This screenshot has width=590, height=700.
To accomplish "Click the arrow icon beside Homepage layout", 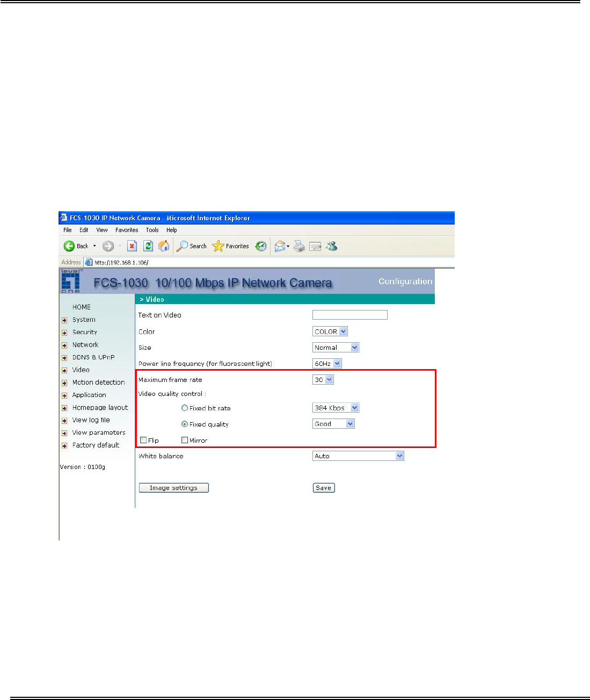I will [x=64, y=408].
